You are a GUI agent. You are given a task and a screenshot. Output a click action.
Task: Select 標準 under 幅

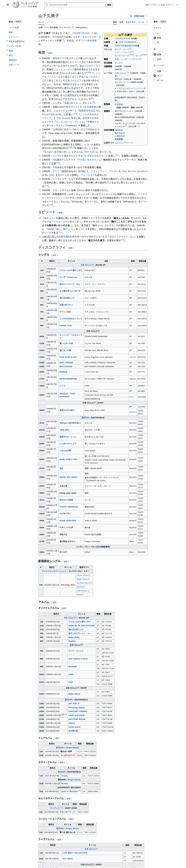pyautogui.click(x=155, y=55)
